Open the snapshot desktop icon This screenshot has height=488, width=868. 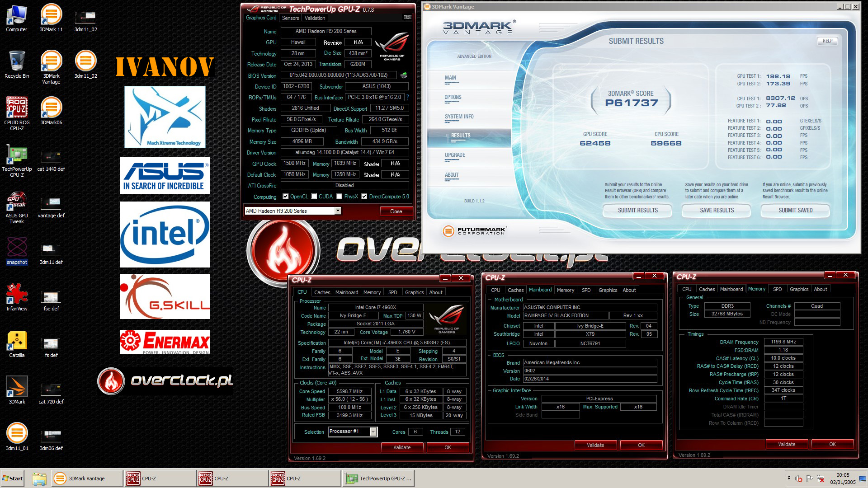tap(17, 251)
